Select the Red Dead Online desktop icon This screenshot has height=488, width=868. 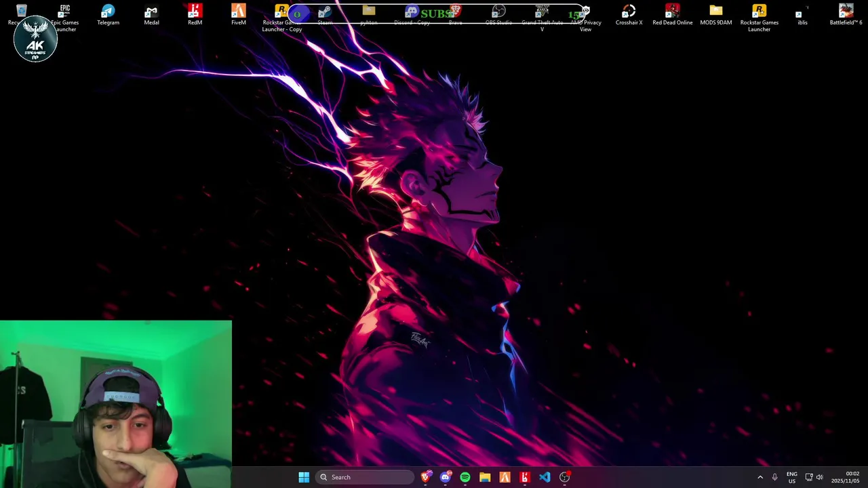(x=672, y=15)
